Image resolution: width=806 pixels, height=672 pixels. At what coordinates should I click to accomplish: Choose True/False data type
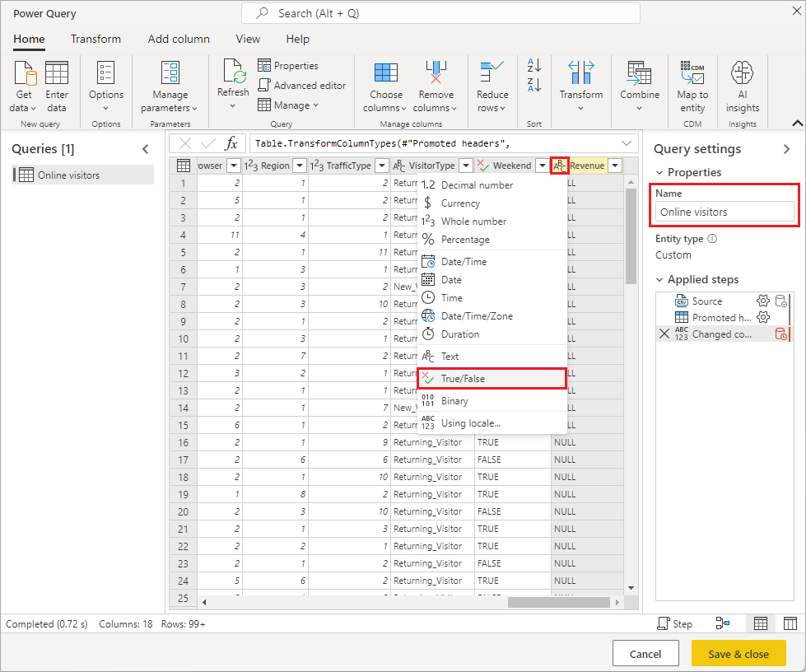pyautogui.click(x=492, y=379)
